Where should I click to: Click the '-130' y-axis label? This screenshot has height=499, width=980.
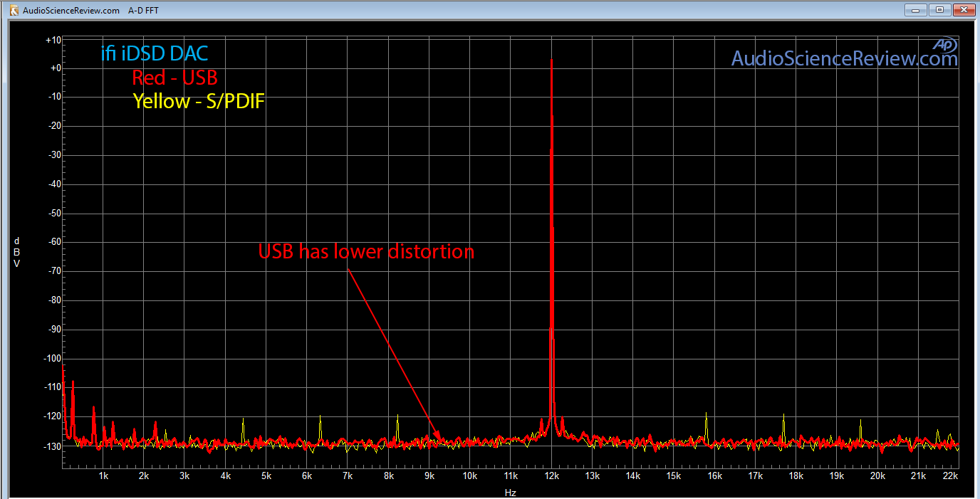click(51, 446)
